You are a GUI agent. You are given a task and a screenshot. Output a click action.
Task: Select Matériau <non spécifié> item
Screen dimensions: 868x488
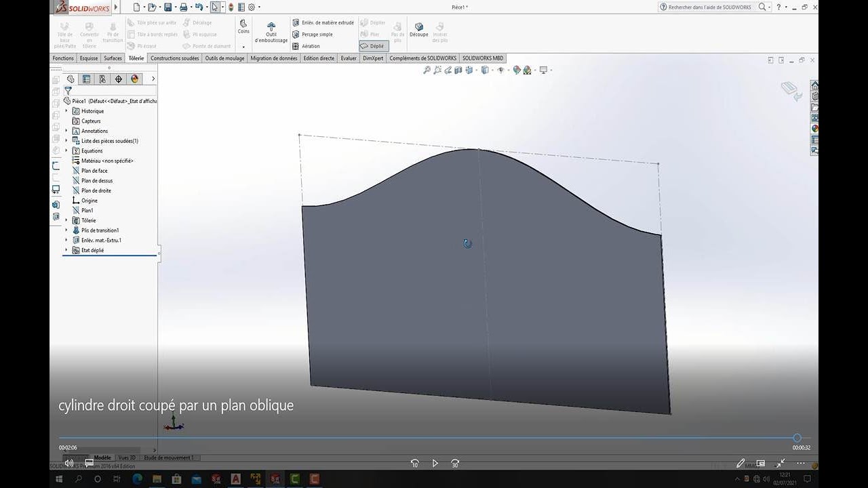[107, 161]
